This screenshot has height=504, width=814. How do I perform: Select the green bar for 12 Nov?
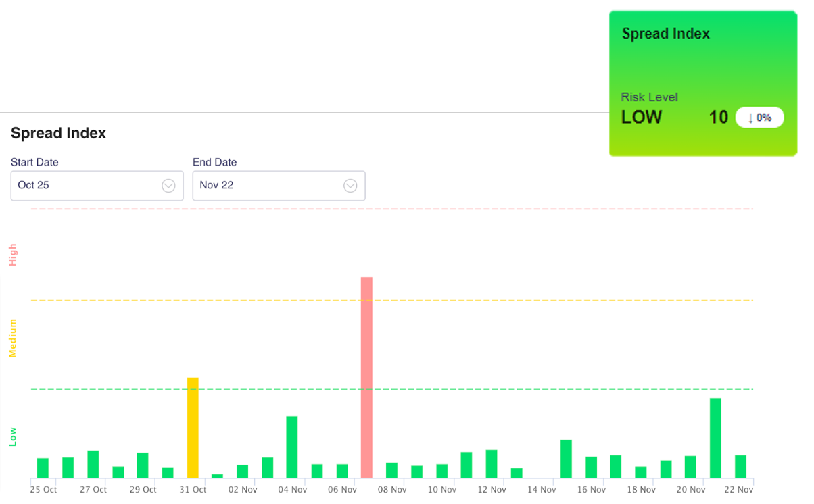click(x=492, y=464)
